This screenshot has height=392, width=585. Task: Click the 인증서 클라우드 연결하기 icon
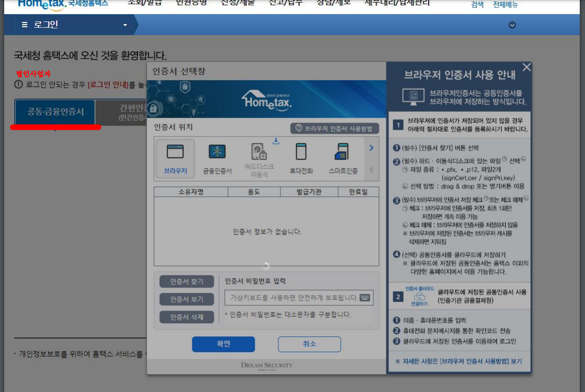click(420, 296)
